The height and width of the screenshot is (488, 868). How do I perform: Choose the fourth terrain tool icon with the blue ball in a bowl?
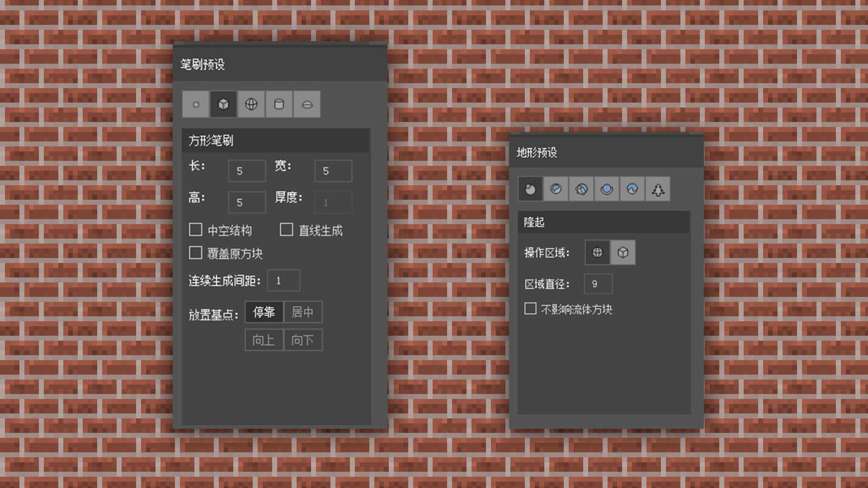pos(607,189)
